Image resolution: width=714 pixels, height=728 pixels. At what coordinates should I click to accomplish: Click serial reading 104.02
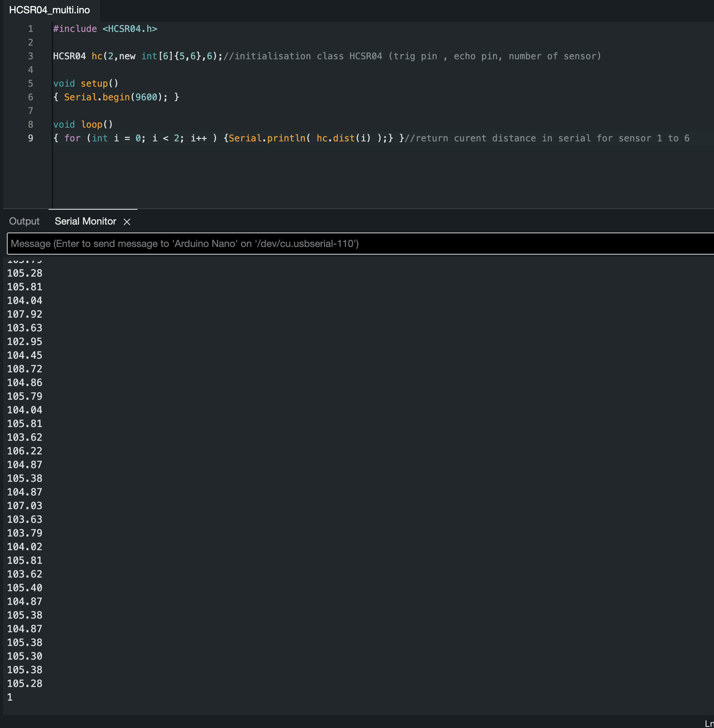coord(25,547)
